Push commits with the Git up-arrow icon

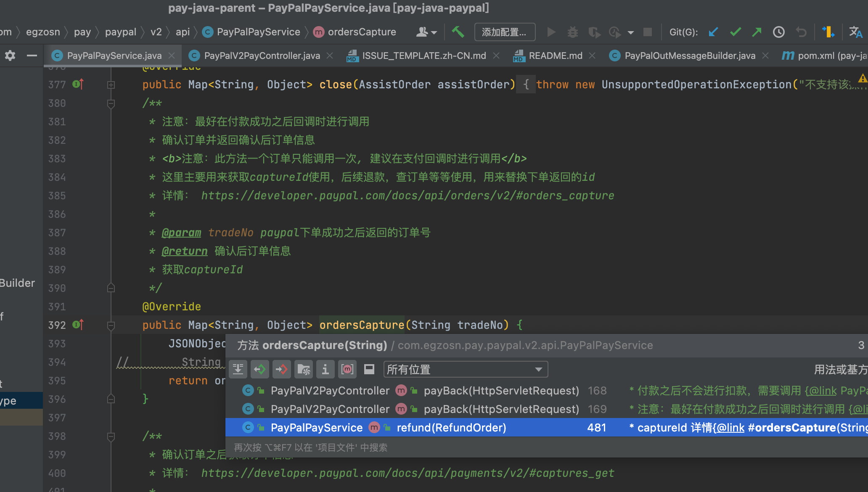(757, 32)
